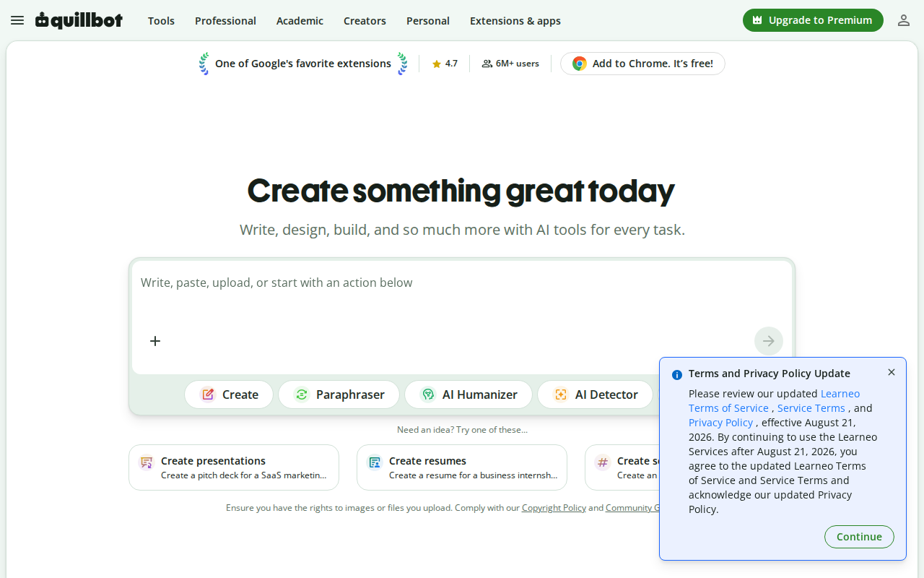Click the Chrome logo icon
Screen dimensions: 924x578
(x=580, y=64)
